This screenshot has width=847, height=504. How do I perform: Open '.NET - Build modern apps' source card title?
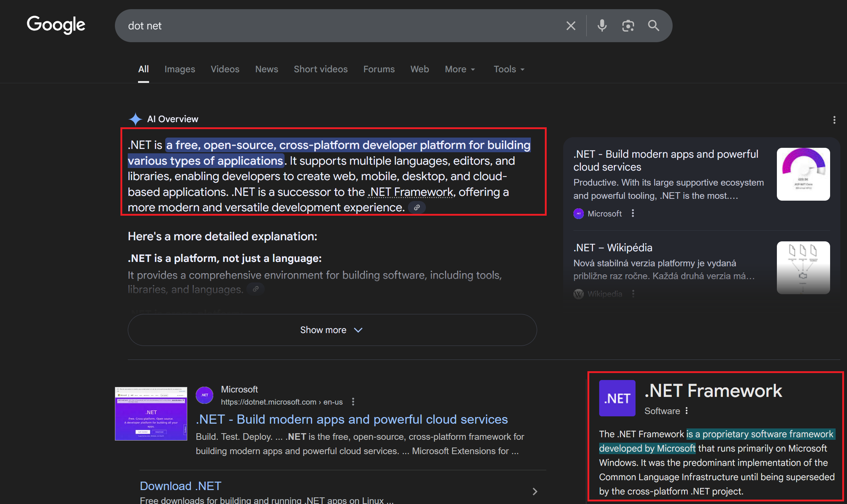666,161
